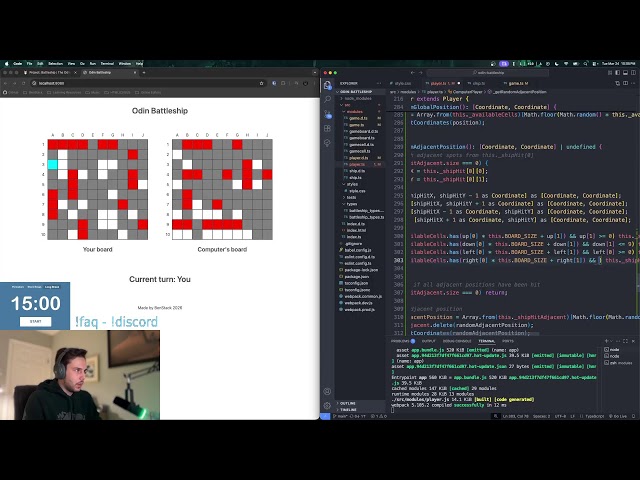Open babel.config.js in the Explorer

[358, 250]
